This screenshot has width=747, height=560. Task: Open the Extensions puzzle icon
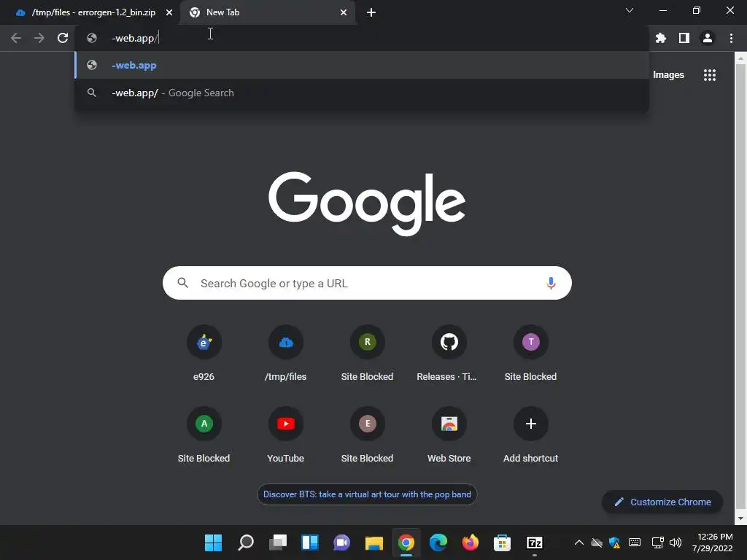[661, 38]
